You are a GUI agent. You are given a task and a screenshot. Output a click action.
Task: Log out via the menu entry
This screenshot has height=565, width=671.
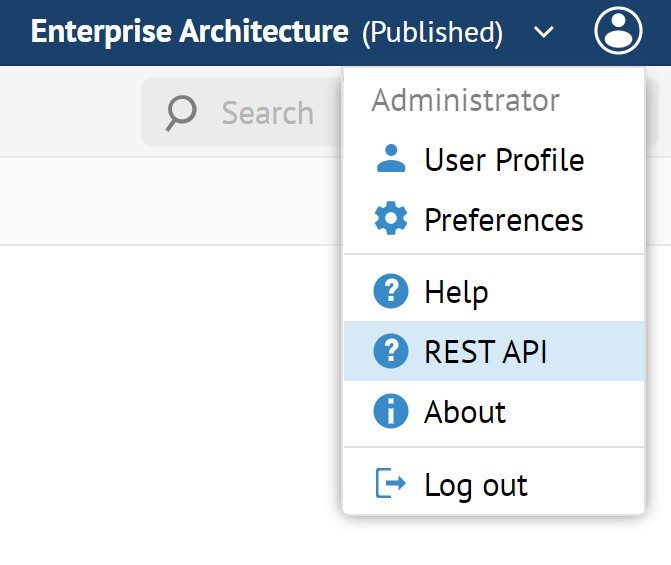pos(476,485)
